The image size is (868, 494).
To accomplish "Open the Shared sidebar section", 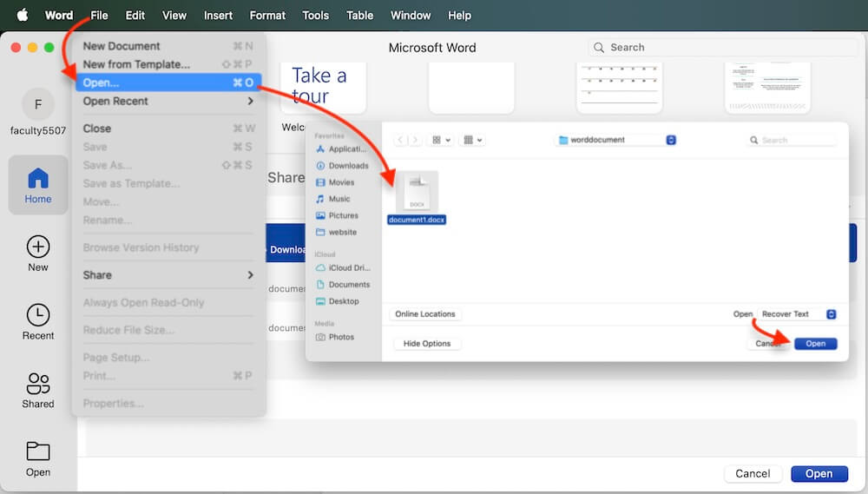I will coord(37,391).
